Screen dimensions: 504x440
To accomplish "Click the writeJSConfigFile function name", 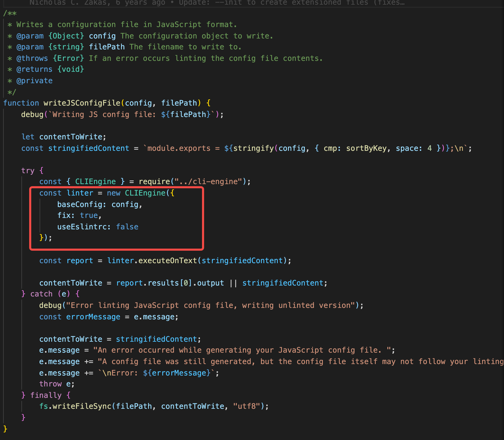I will coord(82,103).
